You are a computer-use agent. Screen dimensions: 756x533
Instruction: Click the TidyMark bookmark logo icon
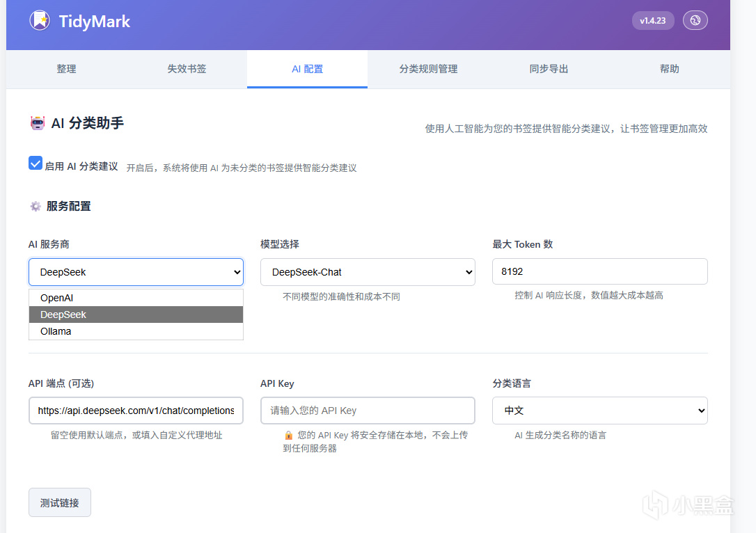(x=40, y=20)
